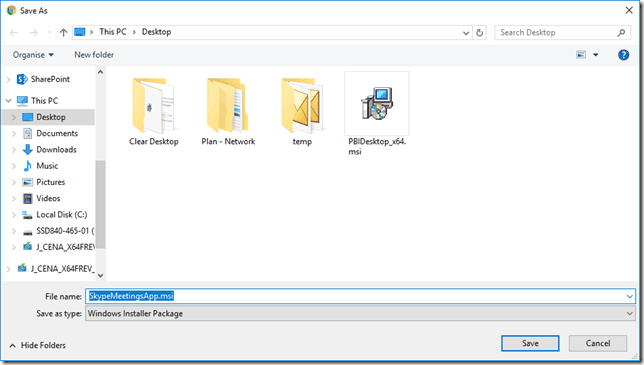Select J_CENA_X64FREV drive under This PC
This screenshot has width=644, height=365.
pos(65,247)
